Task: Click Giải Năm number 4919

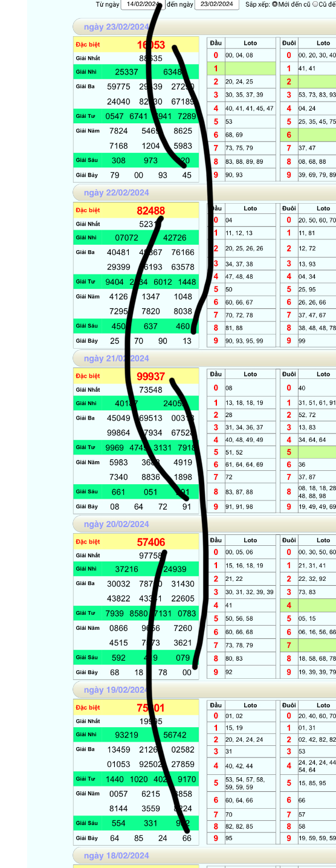Action: tap(183, 462)
